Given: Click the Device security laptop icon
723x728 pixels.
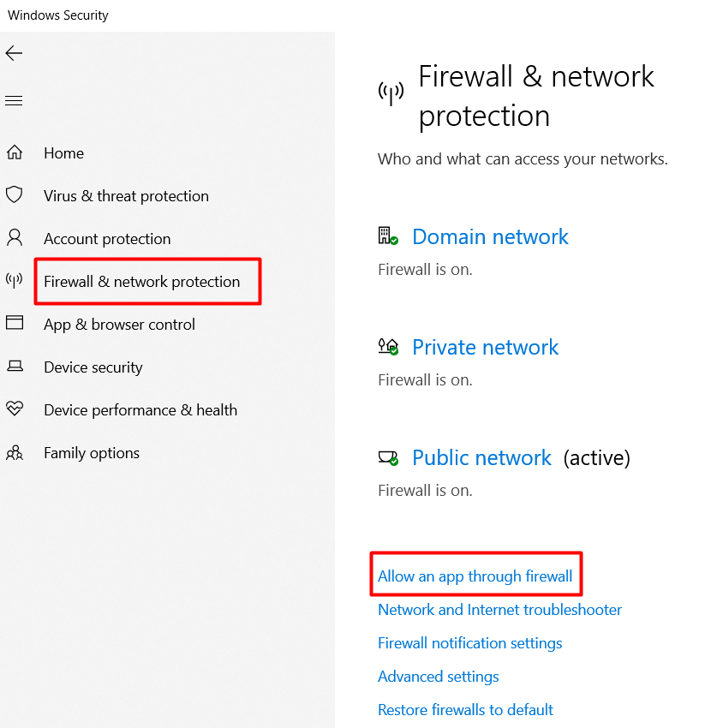Looking at the screenshot, I should (x=15, y=367).
